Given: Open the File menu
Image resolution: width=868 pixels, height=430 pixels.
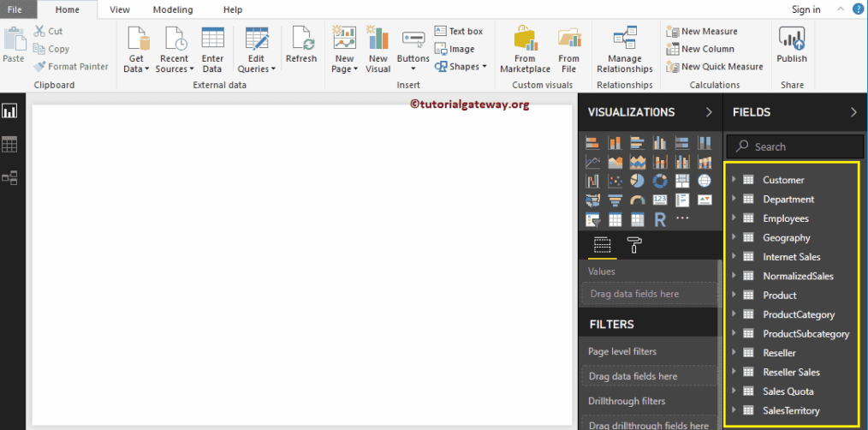Looking at the screenshot, I should point(15,9).
